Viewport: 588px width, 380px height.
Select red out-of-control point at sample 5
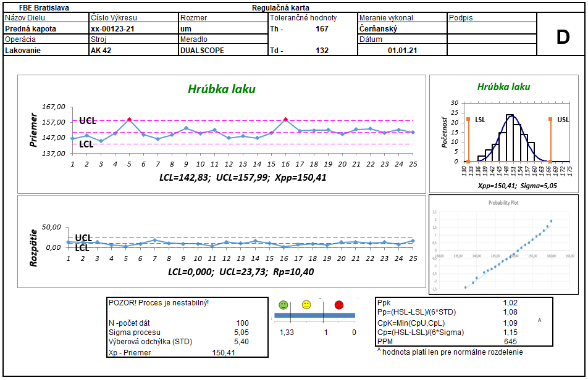click(129, 119)
